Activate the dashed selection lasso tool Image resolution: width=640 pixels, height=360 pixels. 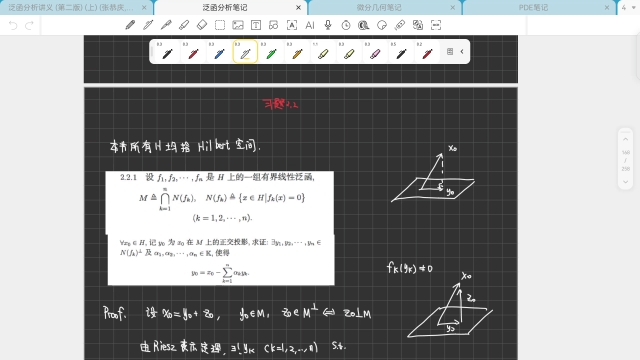tap(220, 25)
